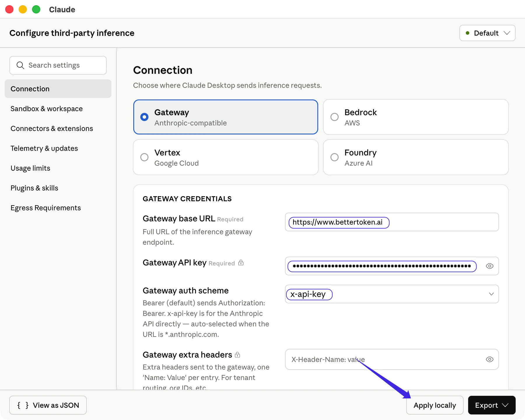525x420 pixels.
Task: Click the lock icon beside Gateway extra headers
Action: [237, 355]
